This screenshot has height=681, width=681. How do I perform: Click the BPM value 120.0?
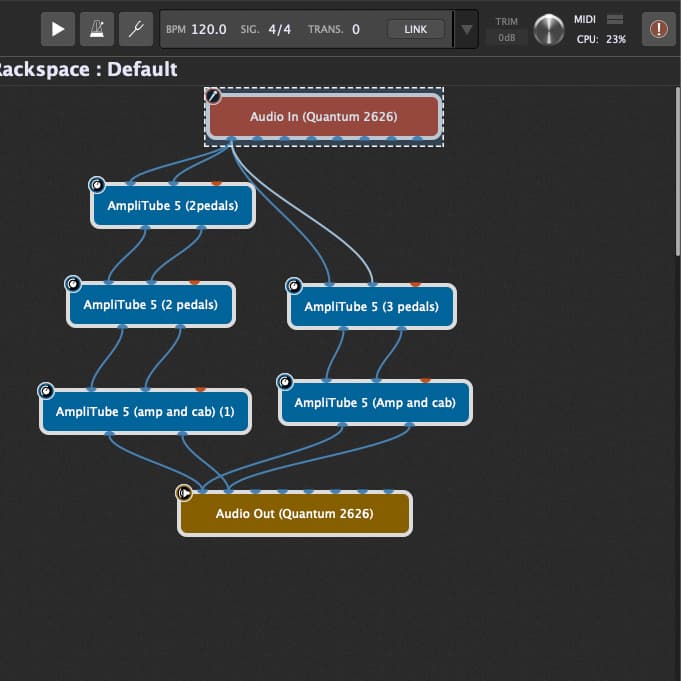coord(208,30)
